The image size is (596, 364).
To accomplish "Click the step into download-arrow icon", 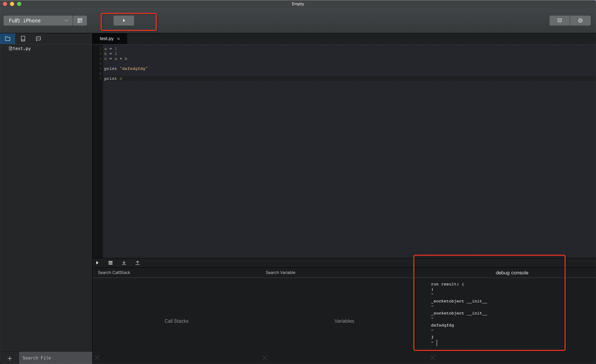I will pos(124,263).
